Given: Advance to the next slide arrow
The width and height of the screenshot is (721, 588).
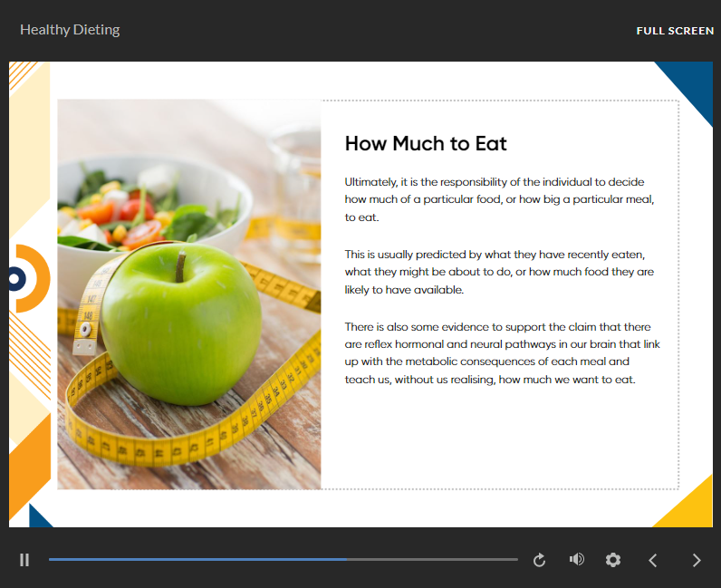Looking at the screenshot, I should pos(697,560).
